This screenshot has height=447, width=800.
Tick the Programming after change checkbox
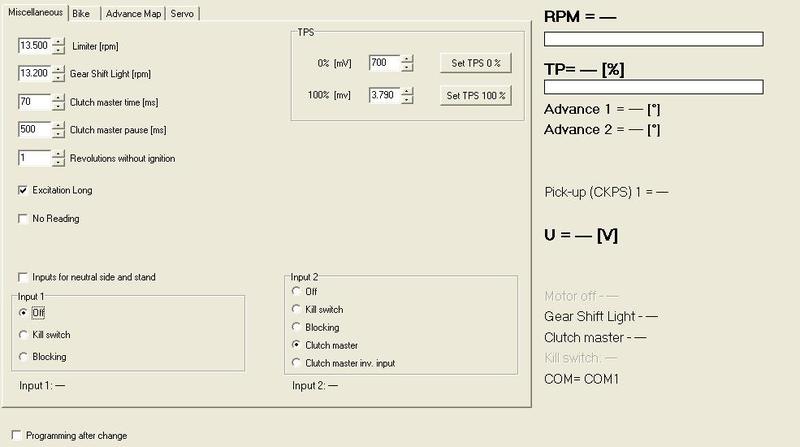15,436
